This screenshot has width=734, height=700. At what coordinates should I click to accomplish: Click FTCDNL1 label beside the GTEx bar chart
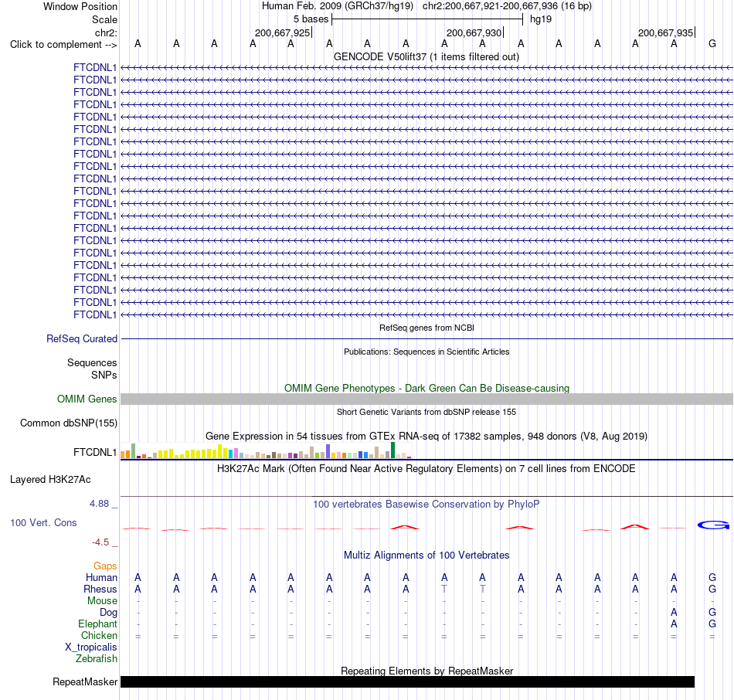click(x=95, y=452)
